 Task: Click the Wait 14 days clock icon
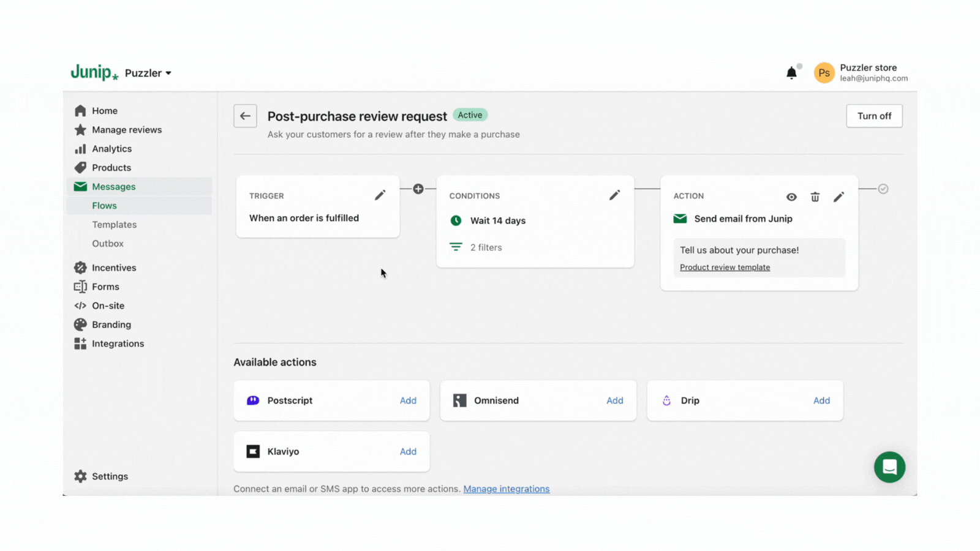coord(456,220)
